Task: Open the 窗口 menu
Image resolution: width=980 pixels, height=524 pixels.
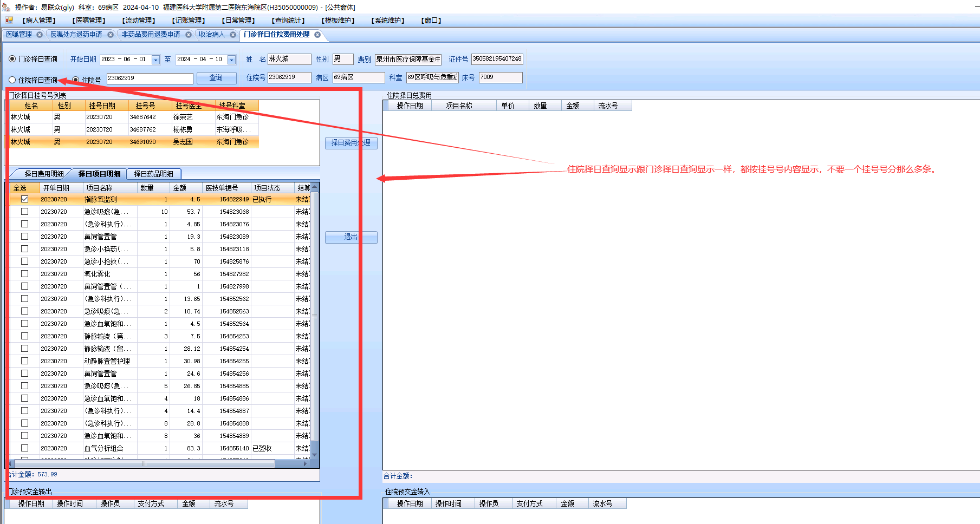Action: pyautogui.click(x=431, y=21)
